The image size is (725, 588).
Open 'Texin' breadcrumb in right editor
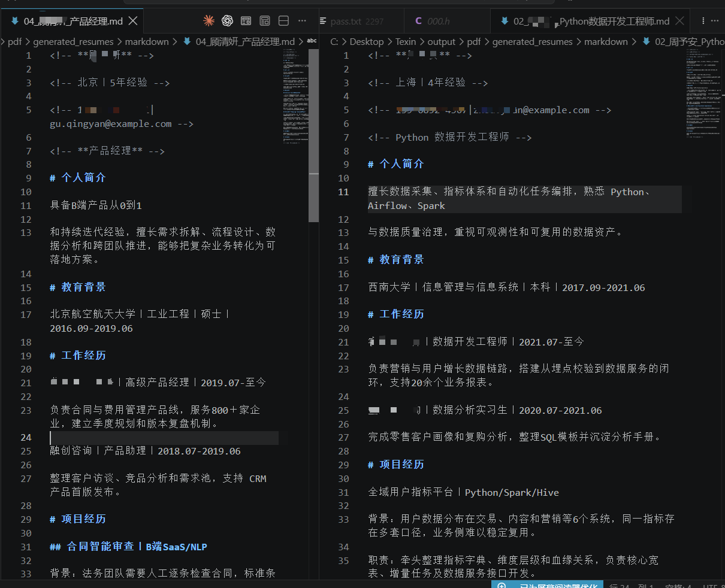406,41
